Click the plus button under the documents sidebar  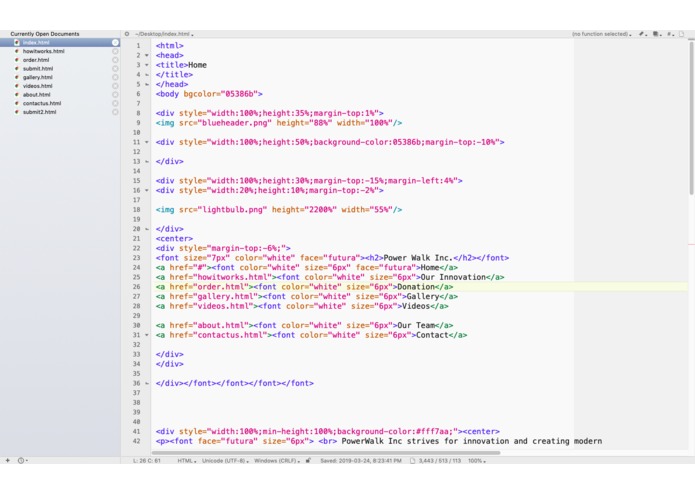tap(8, 460)
